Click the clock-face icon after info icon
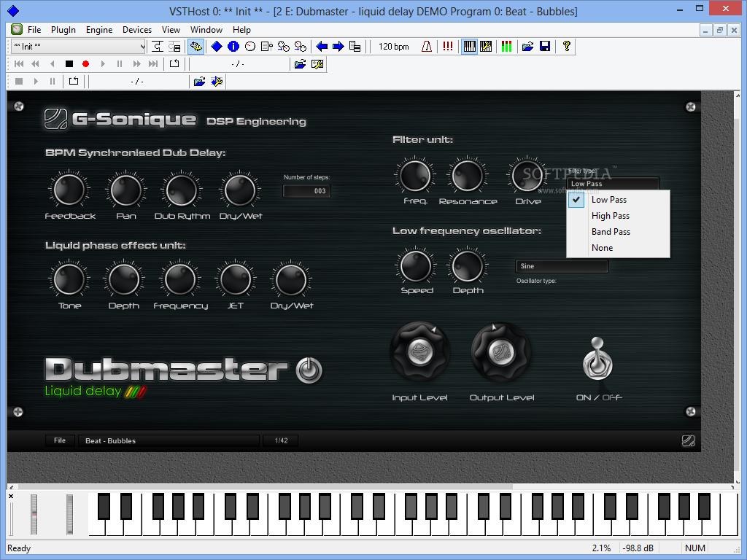Viewport: 747px width, 560px height. point(250,47)
